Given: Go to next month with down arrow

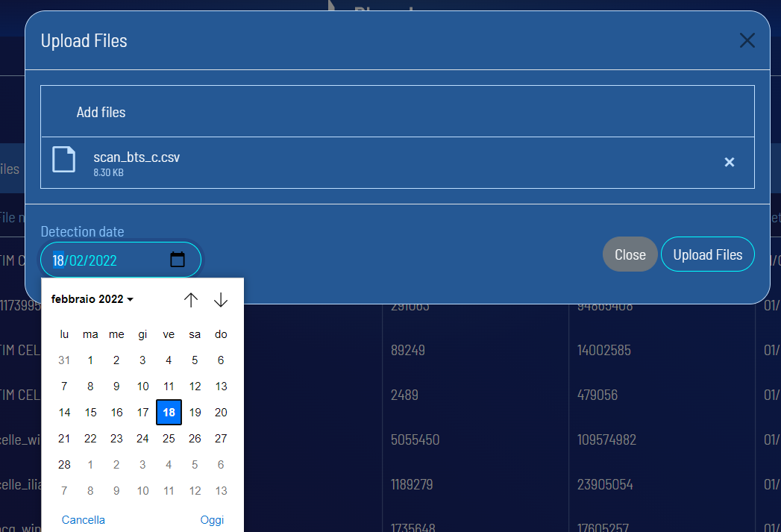Looking at the screenshot, I should (221, 300).
